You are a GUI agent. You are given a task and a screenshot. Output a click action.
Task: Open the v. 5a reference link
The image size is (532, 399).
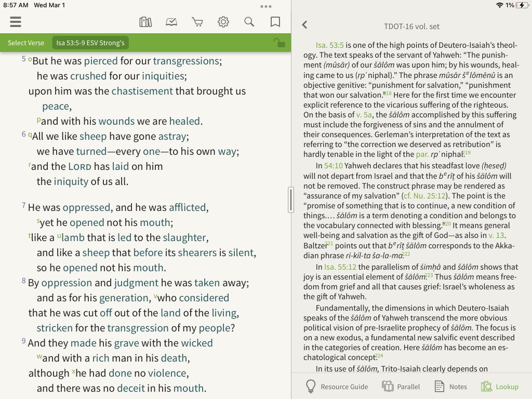coord(364,115)
